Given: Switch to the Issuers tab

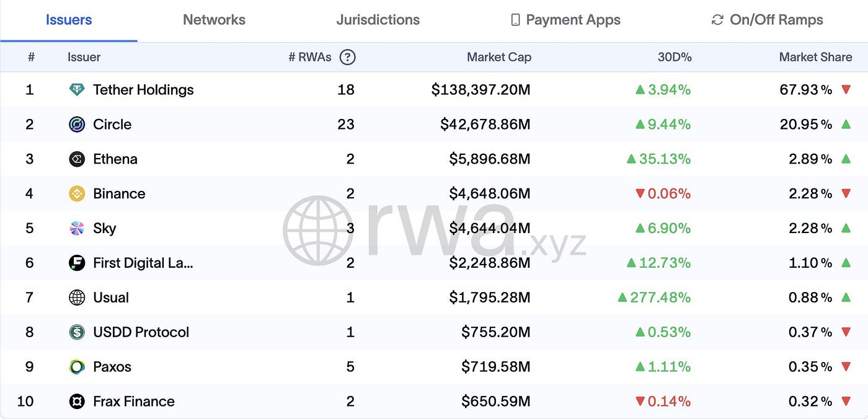Looking at the screenshot, I should click(69, 20).
